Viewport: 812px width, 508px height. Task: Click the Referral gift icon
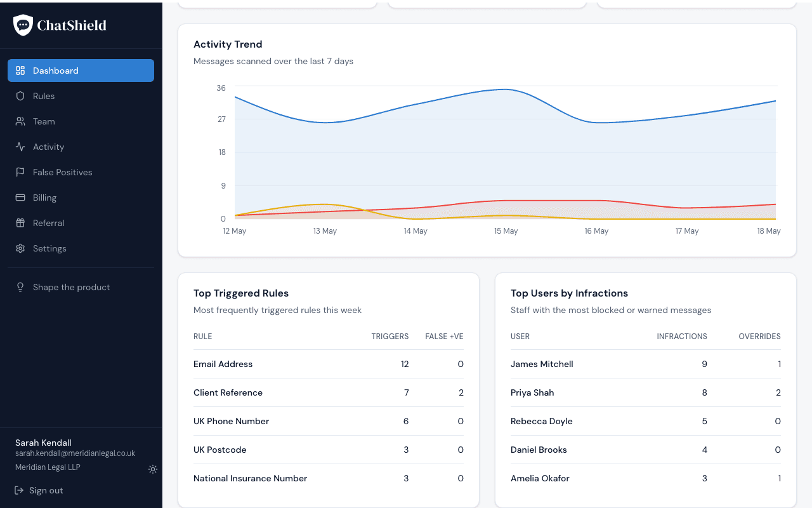pyautogui.click(x=20, y=223)
